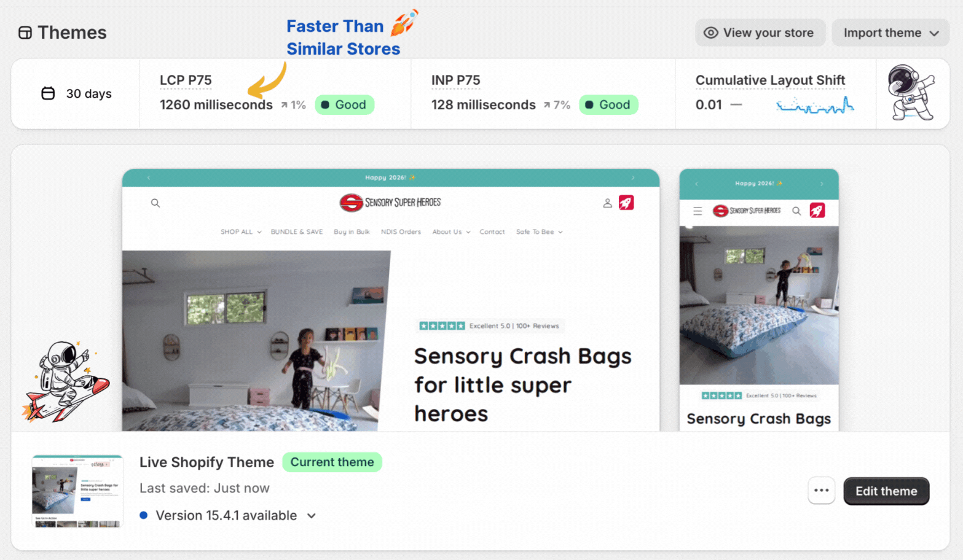Expand the Safe To Bee menu
Screen dimensions: 963x560
pyautogui.click(x=540, y=232)
